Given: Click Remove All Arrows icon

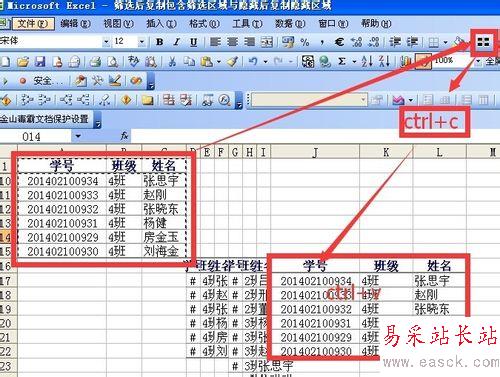Looking at the screenshot, I should [105, 100].
